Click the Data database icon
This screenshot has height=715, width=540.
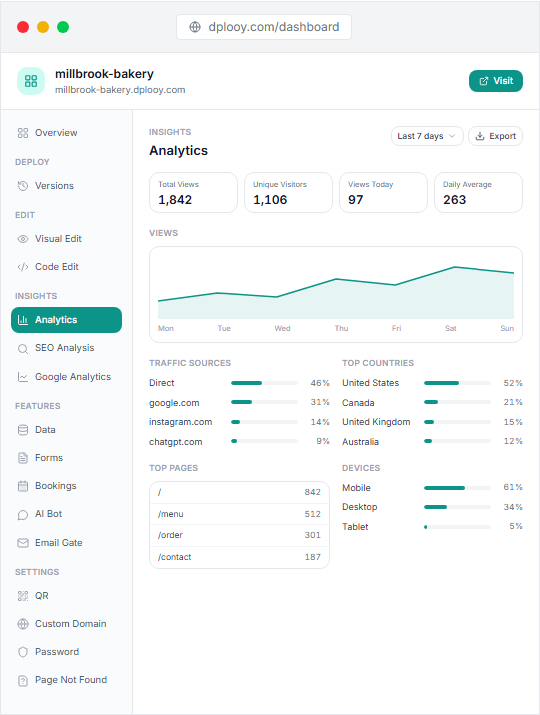(23, 430)
